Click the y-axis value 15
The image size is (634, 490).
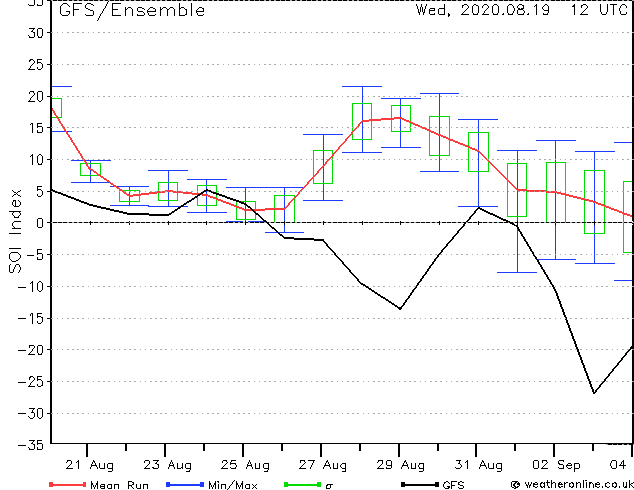click(36, 128)
